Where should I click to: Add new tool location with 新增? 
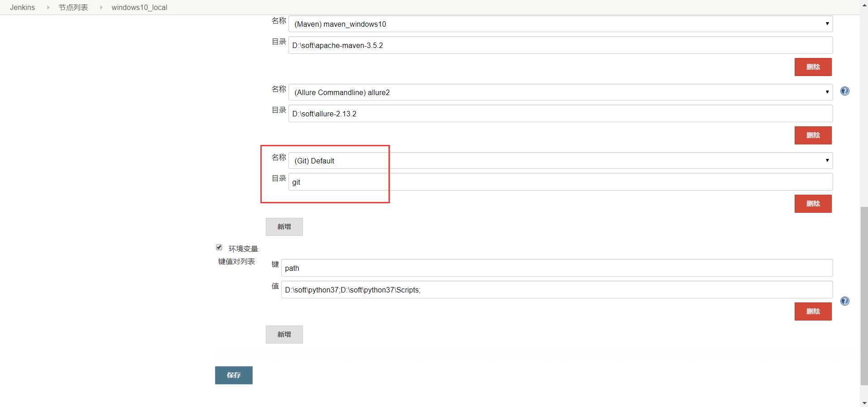pyautogui.click(x=284, y=227)
